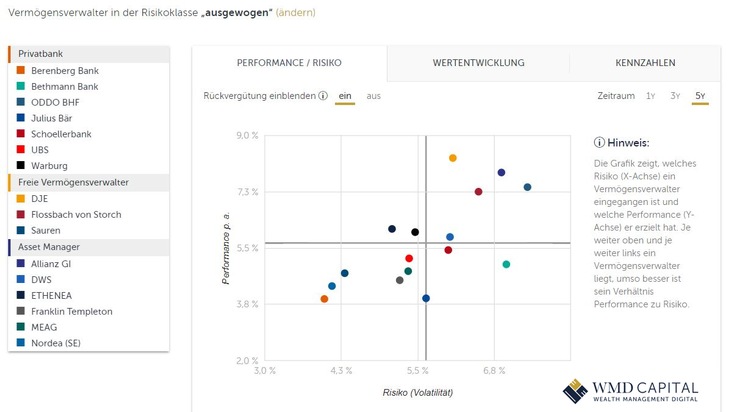
Task: Click the dark blue Allianz GI chart dot
Action: point(501,173)
